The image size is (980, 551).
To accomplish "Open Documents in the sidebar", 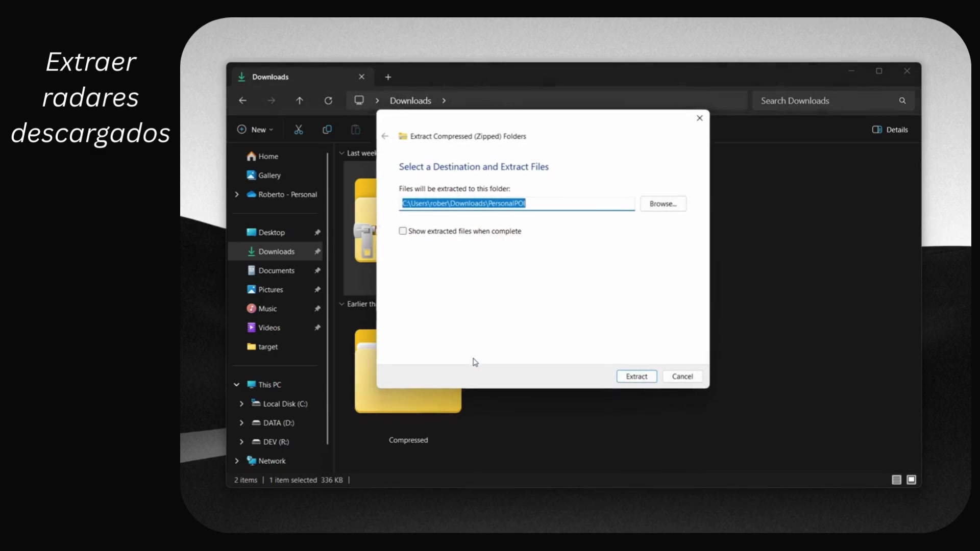I will tap(276, 270).
